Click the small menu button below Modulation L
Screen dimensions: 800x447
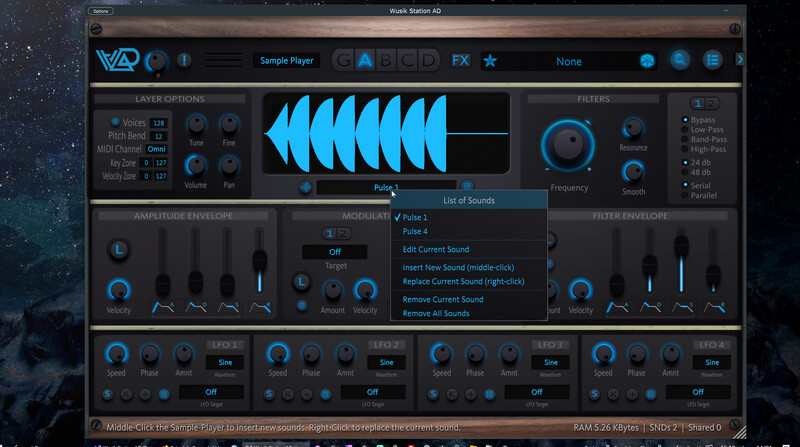tap(302, 305)
